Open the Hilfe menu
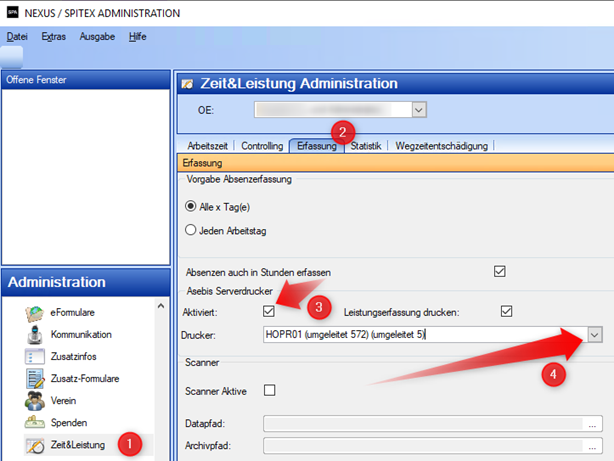Screen dimensions: 614x461 tap(137, 37)
